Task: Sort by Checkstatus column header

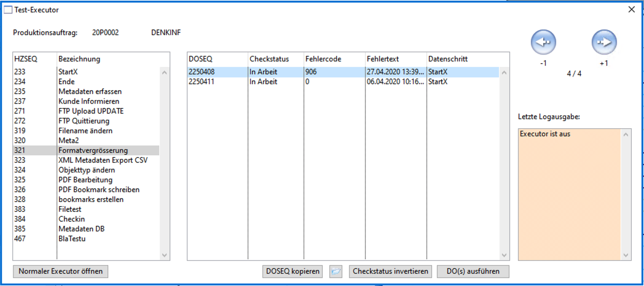Action: click(269, 59)
